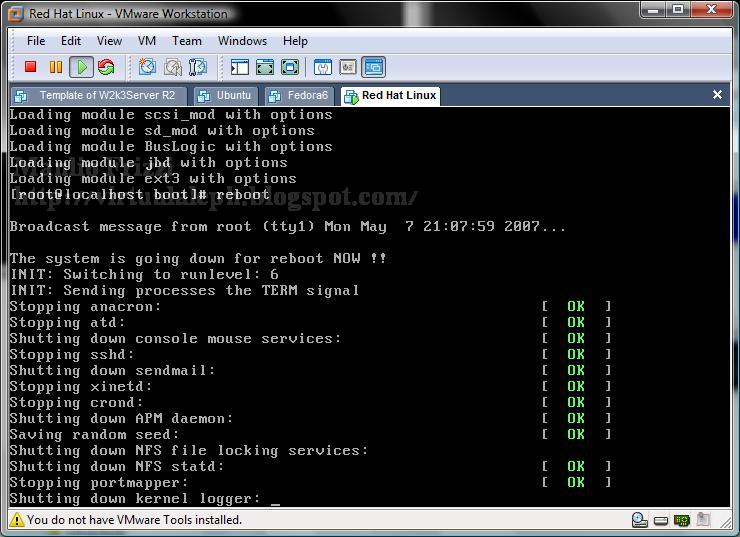The image size is (740, 537).
Task: Click the grayed-out device status icon
Action: [703, 519]
